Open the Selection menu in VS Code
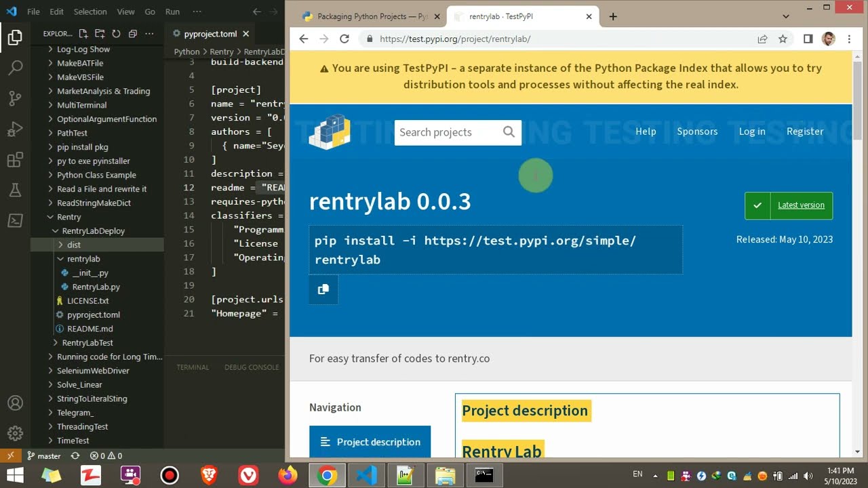The width and height of the screenshot is (868, 488). pyautogui.click(x=90, y=12)
